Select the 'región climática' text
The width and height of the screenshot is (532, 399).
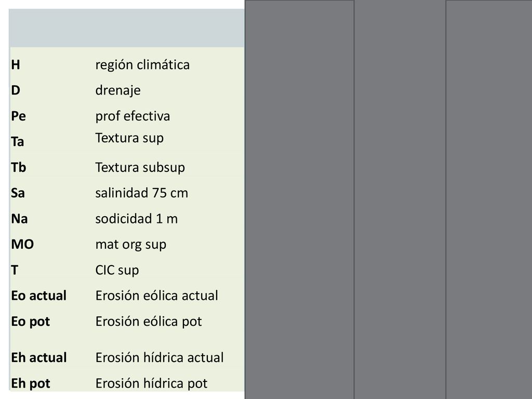142,65
